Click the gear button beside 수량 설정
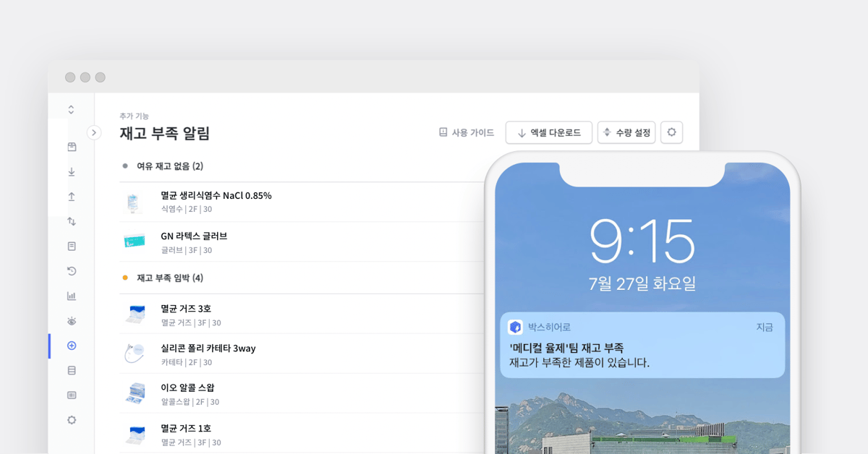Screen dimensions: 868x454 (671, 133)
